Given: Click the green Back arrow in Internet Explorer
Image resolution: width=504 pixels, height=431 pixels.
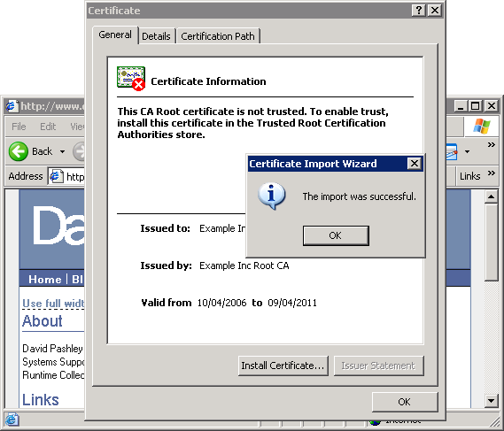Looking at the screenshot, I should point(19,151).
